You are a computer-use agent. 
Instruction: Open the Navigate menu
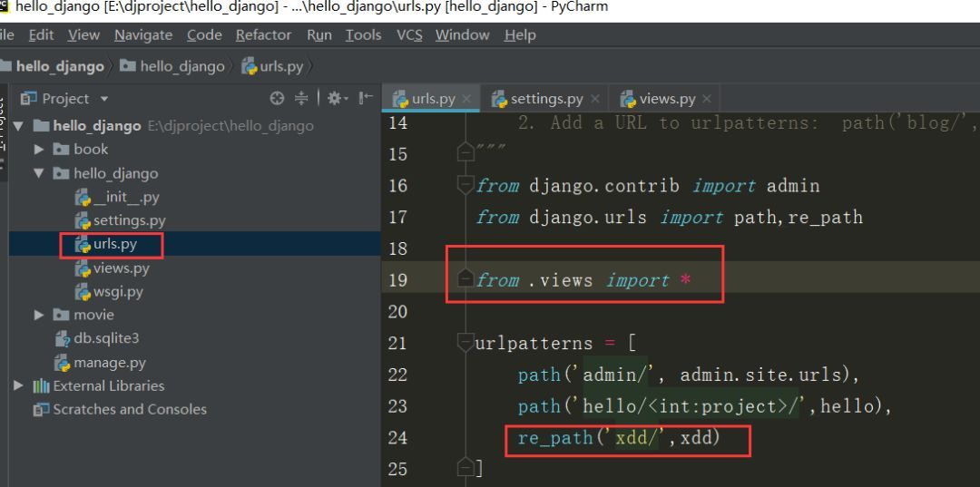coord(143,35)
